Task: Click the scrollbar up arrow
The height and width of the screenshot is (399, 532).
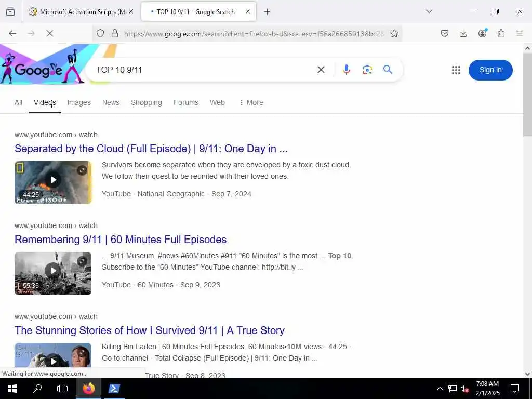Action: [x=527, y=48]
